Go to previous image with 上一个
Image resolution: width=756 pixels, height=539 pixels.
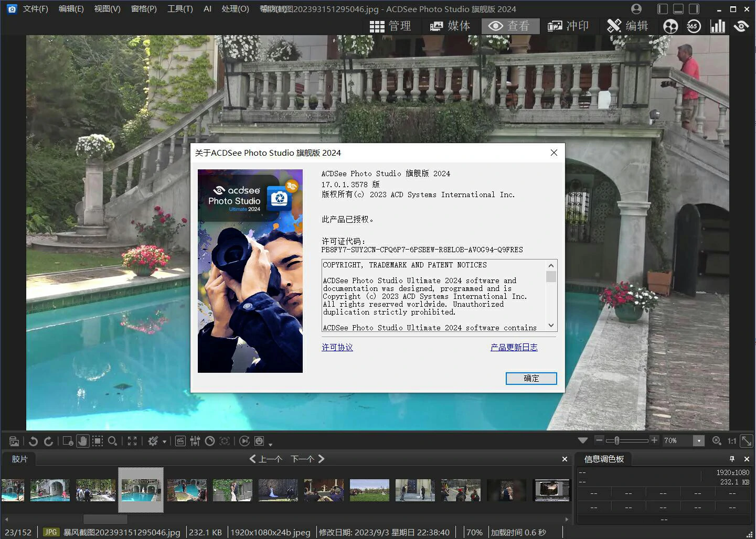point(265,459)
